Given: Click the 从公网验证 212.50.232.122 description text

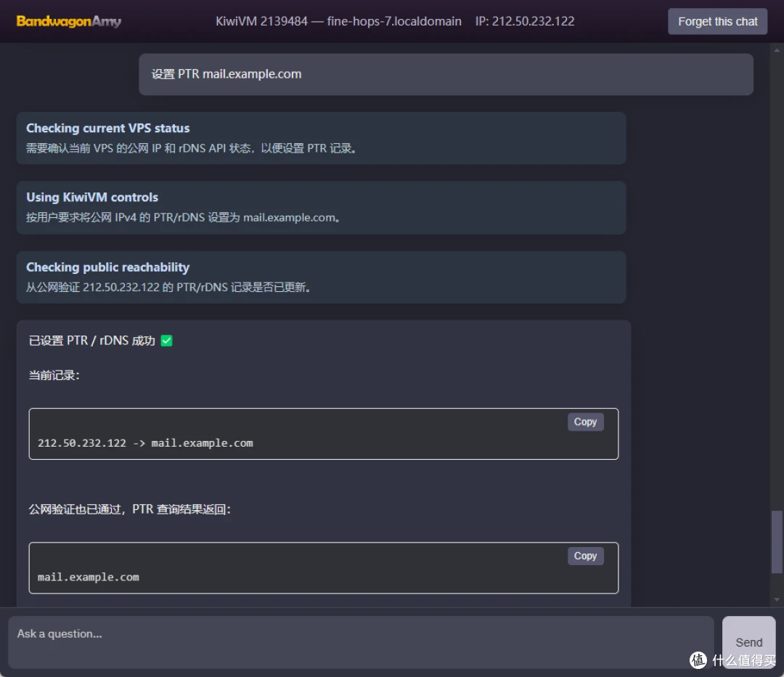Looking at the screenshot, I should click(168, 287).
